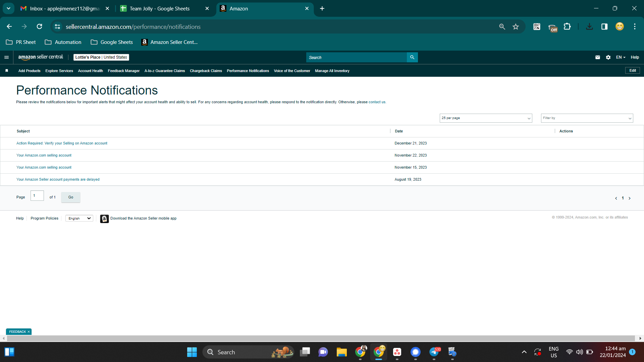The image size is (644, 362).
Task: Expand the tab search dropdown in Chrome
Action: [x=8, y=8]
